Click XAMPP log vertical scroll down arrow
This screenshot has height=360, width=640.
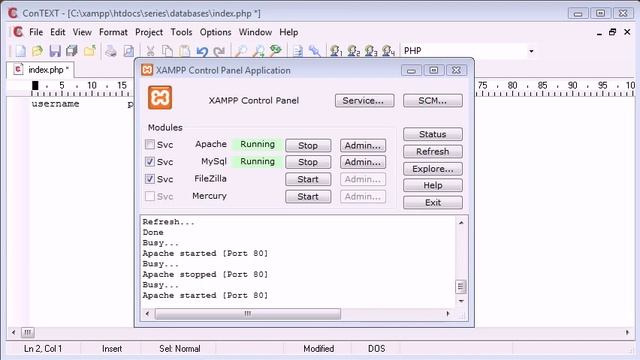461,301
